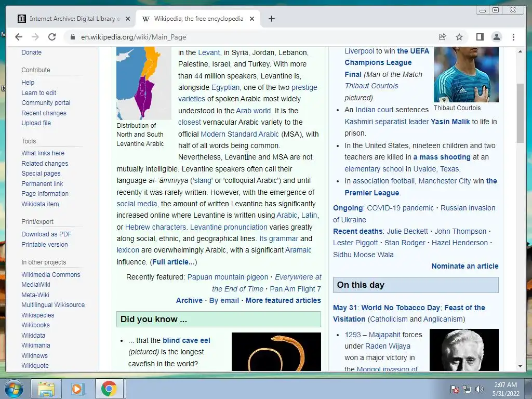Open Wikidata item link
Viewport: 532px width, 399px height.
click(40, 204)
